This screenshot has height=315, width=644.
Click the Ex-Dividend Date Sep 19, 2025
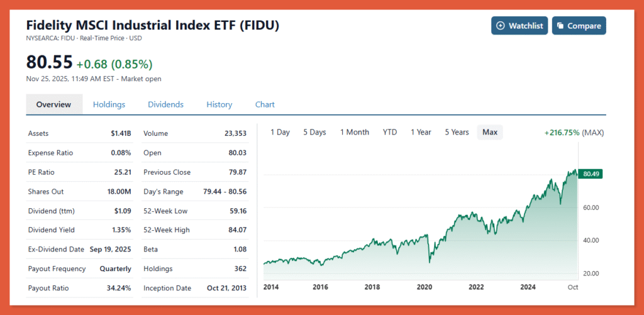[109, 249]
